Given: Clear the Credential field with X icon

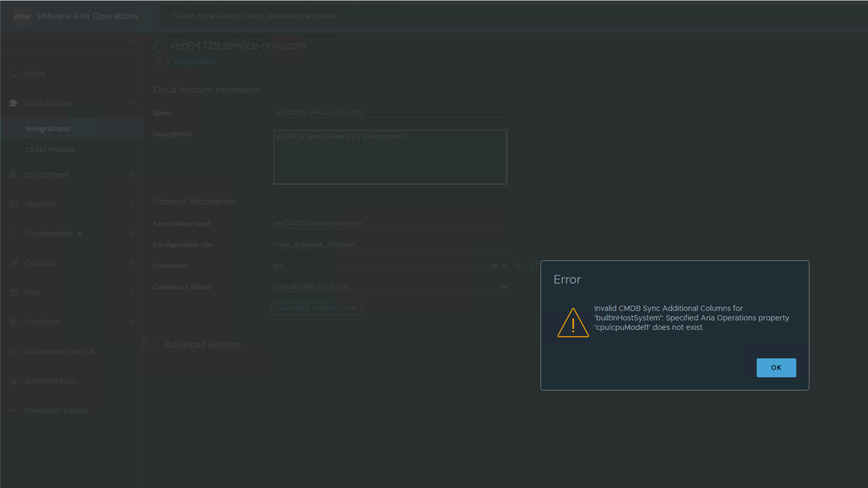Looking at the screenshot, I should click(x=494, y=266).
